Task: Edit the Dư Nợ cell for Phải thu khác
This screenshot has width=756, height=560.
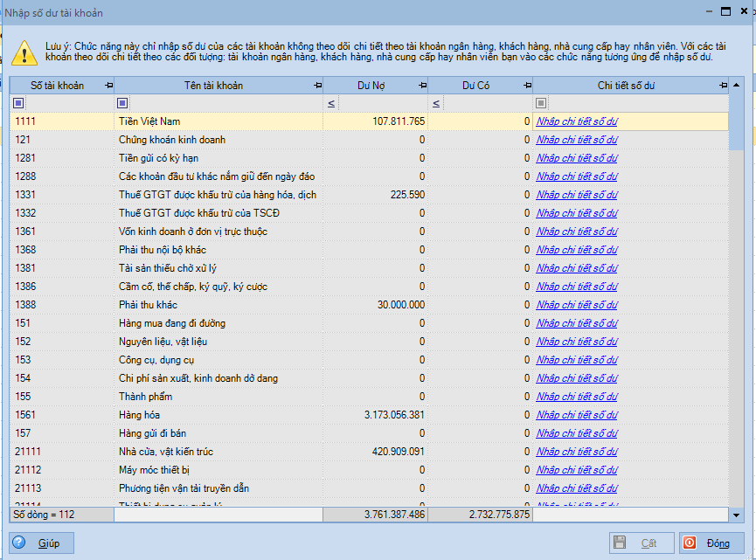Action: click(x=376, y=305)
